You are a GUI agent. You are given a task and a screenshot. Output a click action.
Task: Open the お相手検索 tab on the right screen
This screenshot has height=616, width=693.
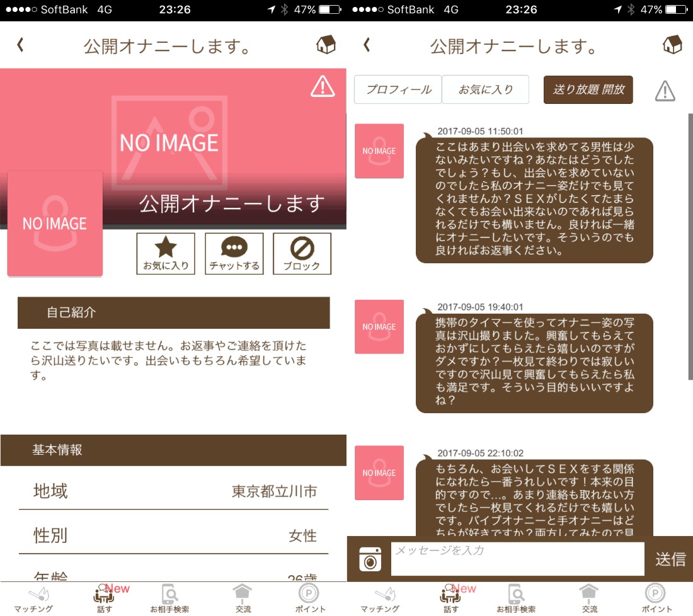516,599
